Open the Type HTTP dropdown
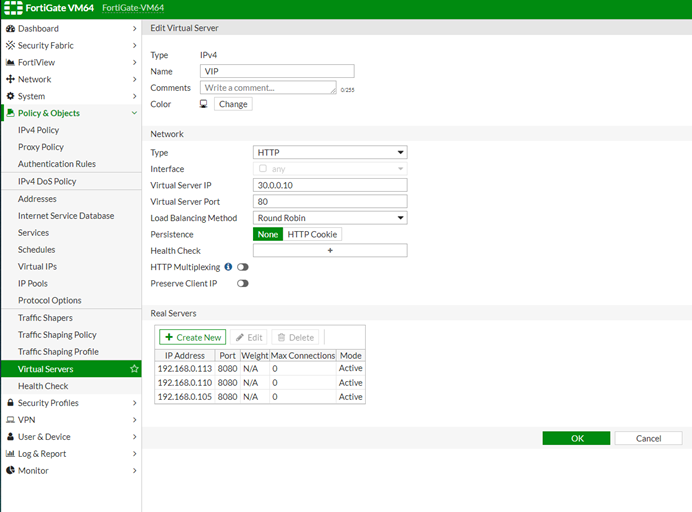The width and height of the screenshot is (692, 512). point(330,152)
